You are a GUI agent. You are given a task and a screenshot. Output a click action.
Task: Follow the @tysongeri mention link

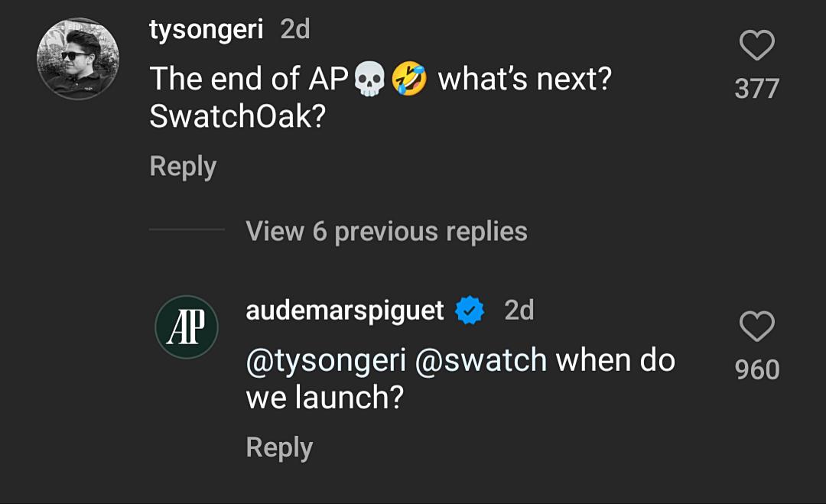click(326, 362)
